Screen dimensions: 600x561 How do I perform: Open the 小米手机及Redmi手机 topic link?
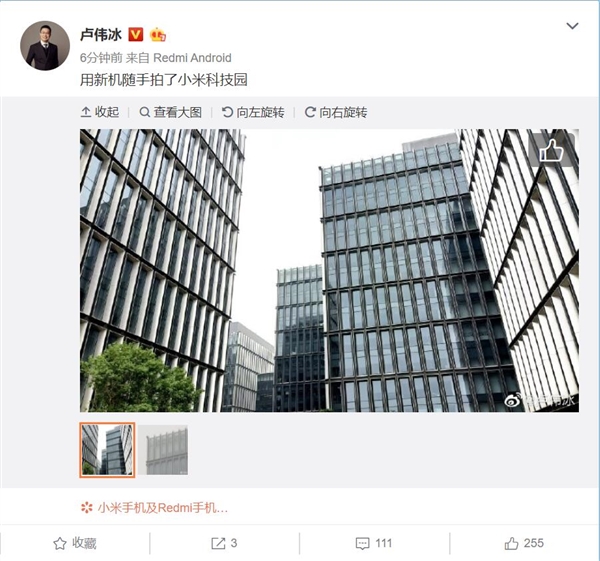[155, 508]
